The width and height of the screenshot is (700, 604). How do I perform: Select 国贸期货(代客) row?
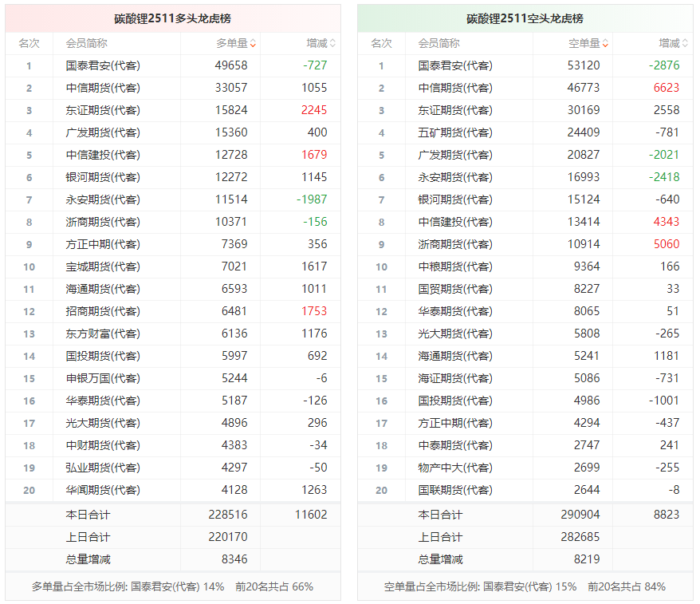click(x=525, y=289)
